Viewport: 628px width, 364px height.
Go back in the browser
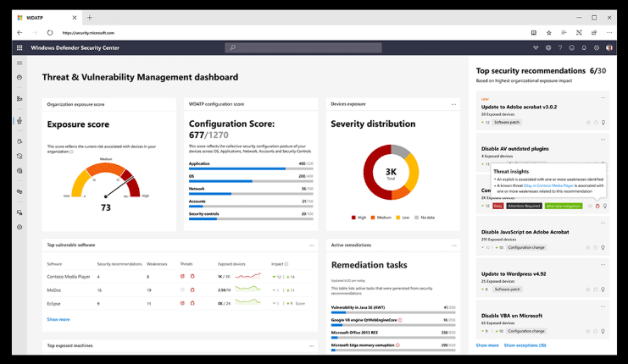(19, 33)
